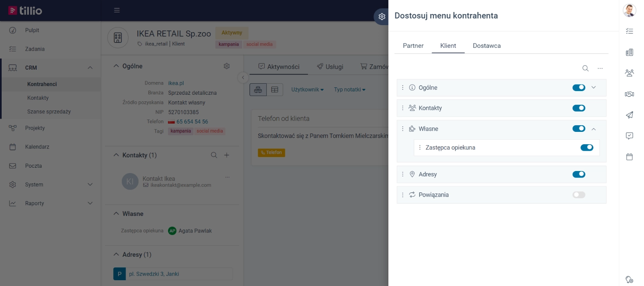Open the Typ notatki filter dropdown
This screenshot has height=286, width=644.
[350, 89]
